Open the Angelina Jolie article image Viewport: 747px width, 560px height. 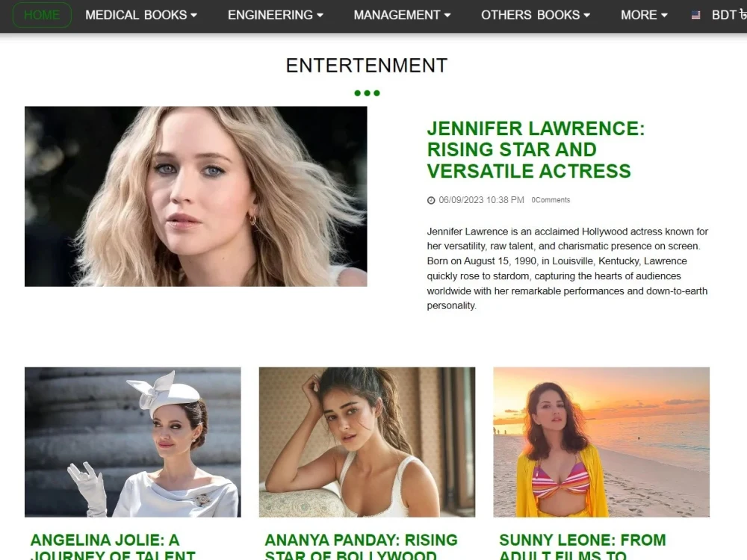133,442
